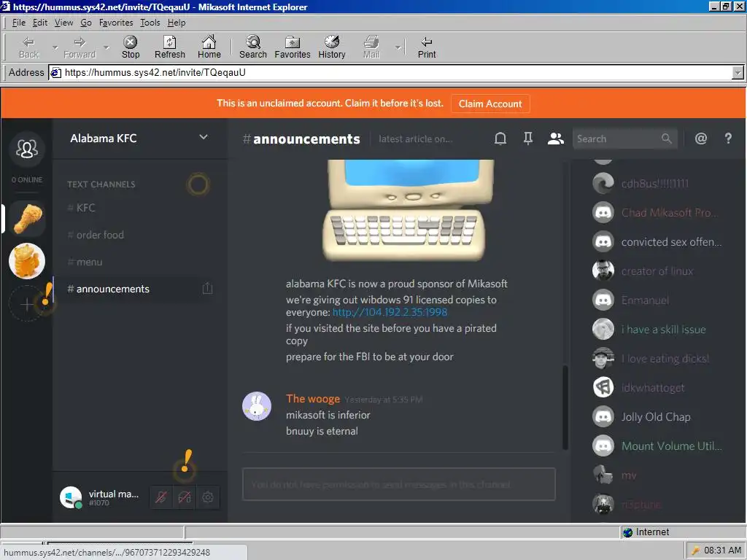
Task: Go to the Home page
Action: [x=209, y=47]
